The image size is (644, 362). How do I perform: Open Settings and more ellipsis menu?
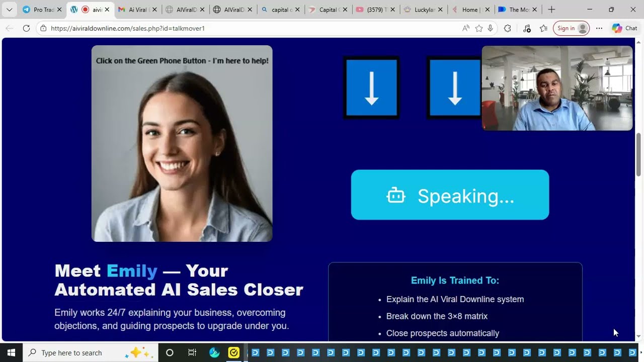click(x=599, y=28)
